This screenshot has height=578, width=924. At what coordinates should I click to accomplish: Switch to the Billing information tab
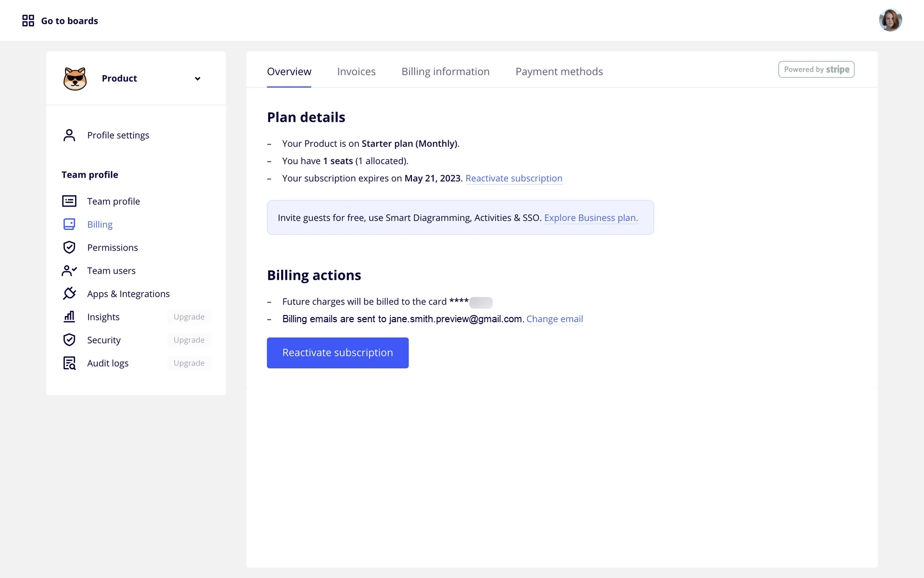(x=446, y=71)
